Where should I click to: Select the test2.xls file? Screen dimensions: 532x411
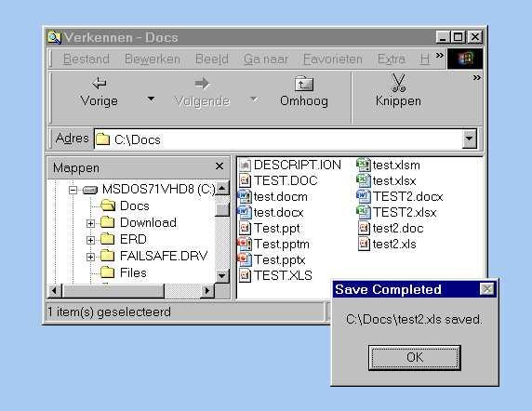[x=388, y=245]
